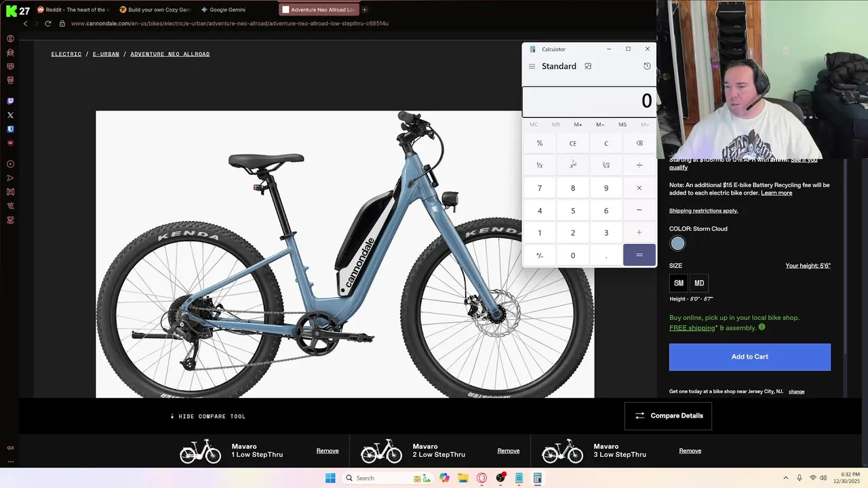868x488 pixels.
Task: Open the Calculator navigation hamburger menu
Action: coord(532,66)
